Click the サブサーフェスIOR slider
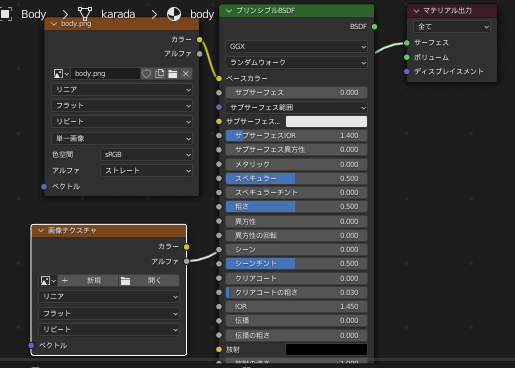This screenshot has width=515, height=368. pos(296,136)
